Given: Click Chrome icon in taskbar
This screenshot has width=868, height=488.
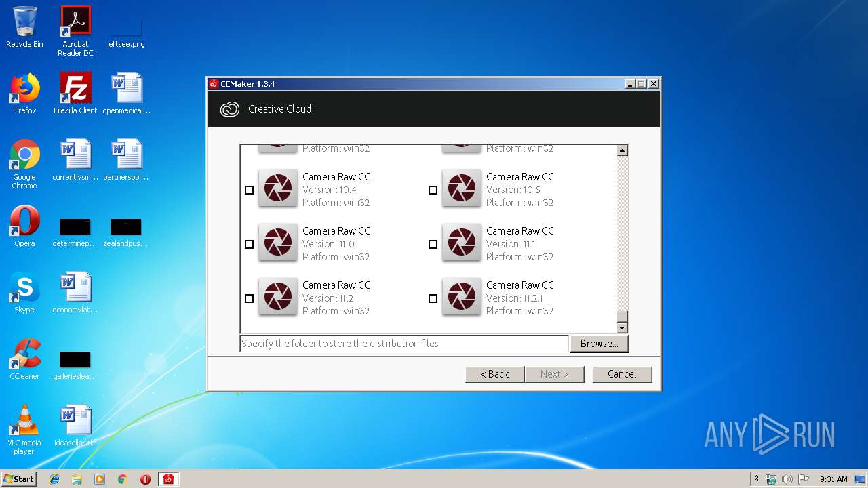Looking at the screenshot, I should tap(123, 479).
